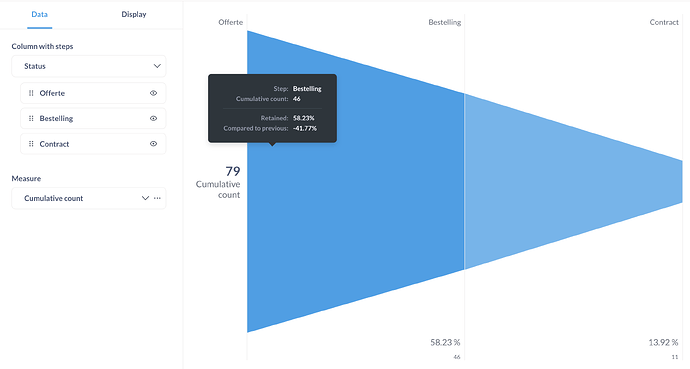Hide the Bestelling step using its eye icon
This screenshot has width=690, height=369.
click(x=153, y=118)
